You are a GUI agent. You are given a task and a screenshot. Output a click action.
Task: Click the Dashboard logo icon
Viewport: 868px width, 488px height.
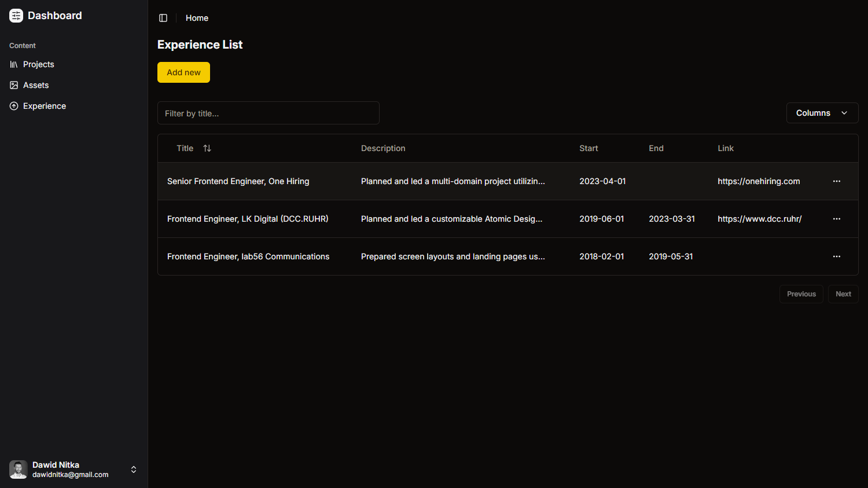point(16,16)
